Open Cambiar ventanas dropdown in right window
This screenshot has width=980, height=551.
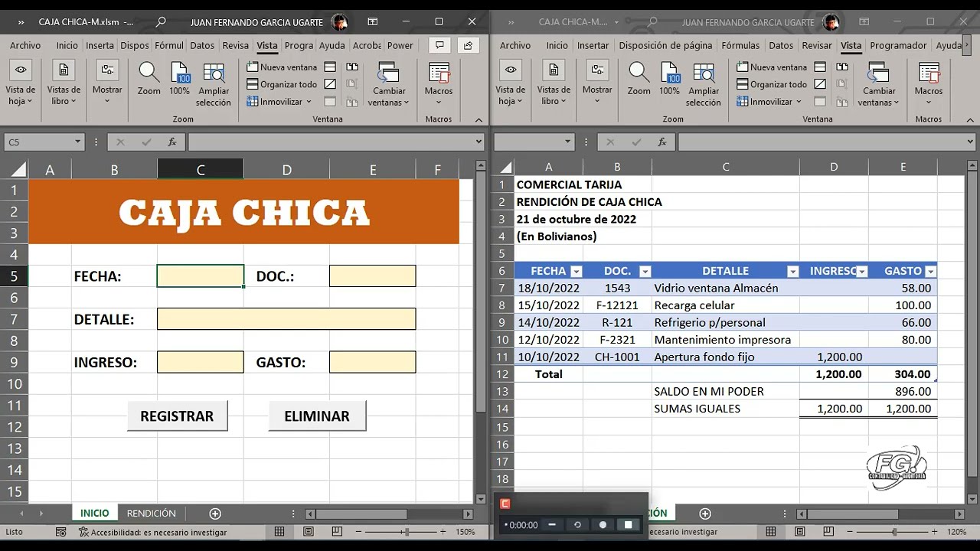tap(879, 96)
